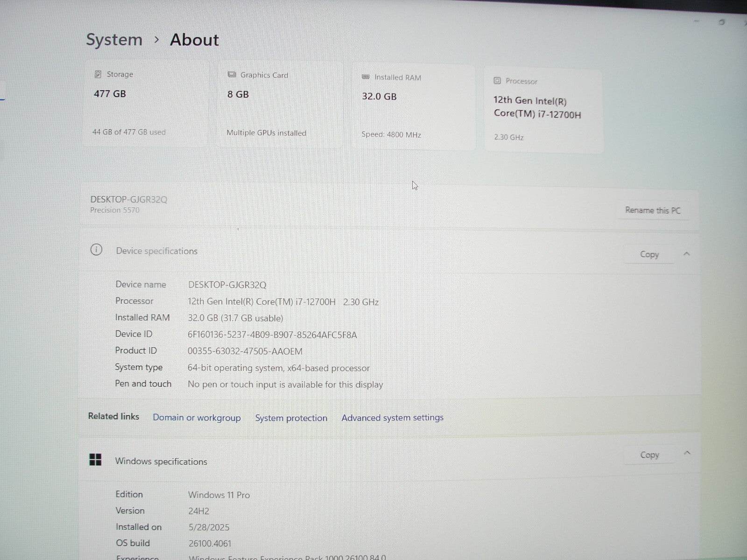Image resolution: width=747 pixels, height=560 pixels.
Task: Click the Graphics Card icon
Action: point(232,75)
